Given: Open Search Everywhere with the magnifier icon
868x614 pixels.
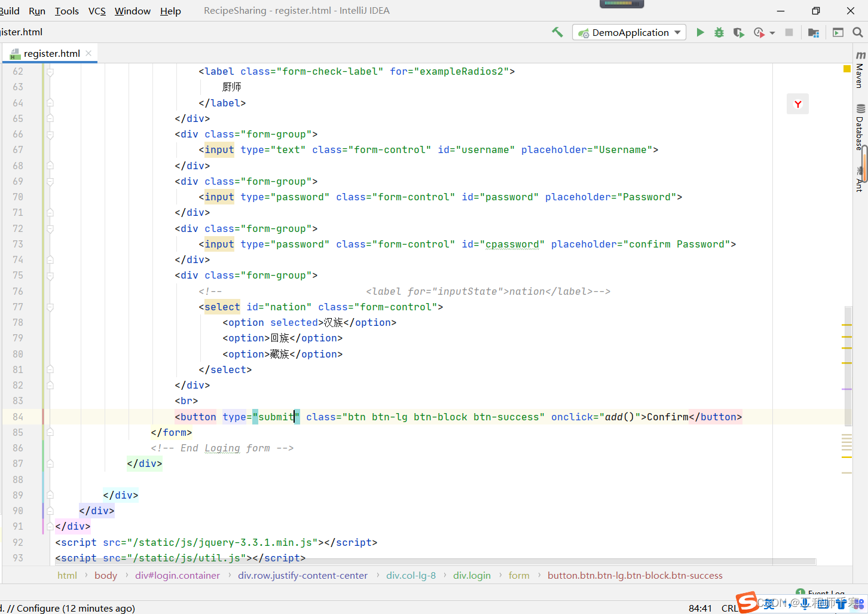Looking at the screenshot, I should [858, 32].
